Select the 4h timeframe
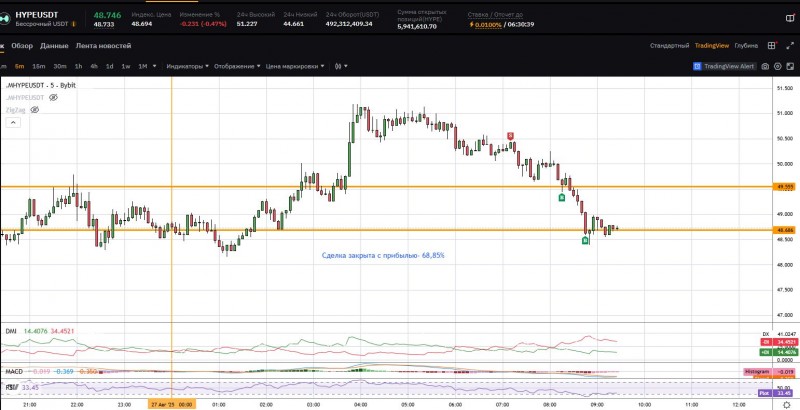 (94, 66)
